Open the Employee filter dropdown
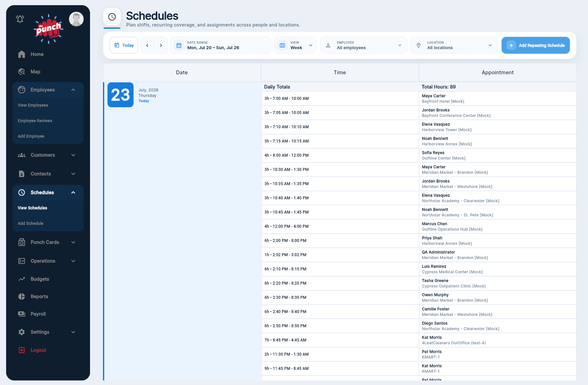The width and height of the screenshot is (588, 385). [x=364, y=45]
